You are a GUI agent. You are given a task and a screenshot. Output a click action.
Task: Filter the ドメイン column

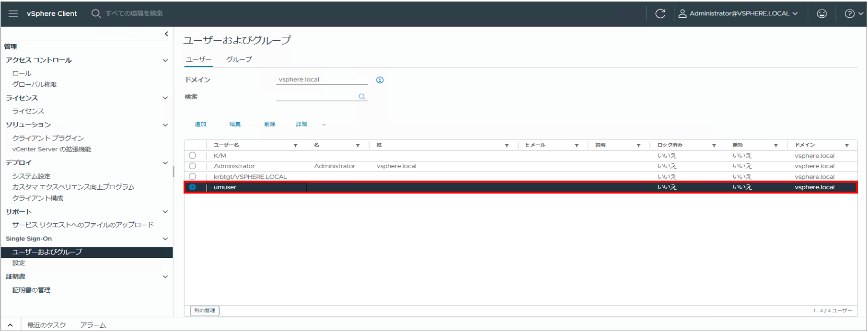click(x=847, y=145)
